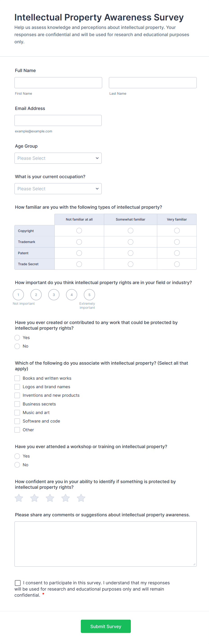209x644 pixels.
Task: Give a five-star confidence rating
Action: (x=81, y=498)
